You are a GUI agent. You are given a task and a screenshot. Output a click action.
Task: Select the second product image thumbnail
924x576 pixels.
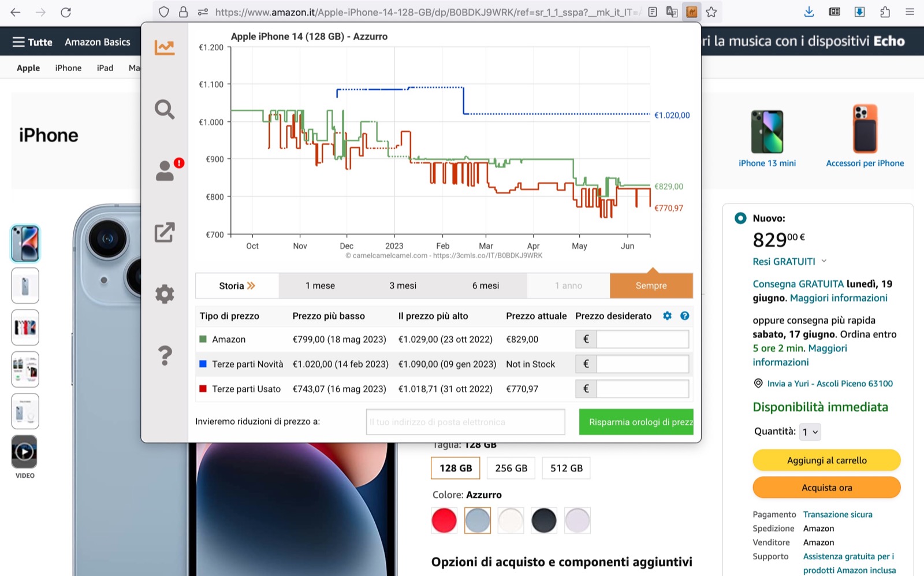pyautogui.click(x=25, y=285)
